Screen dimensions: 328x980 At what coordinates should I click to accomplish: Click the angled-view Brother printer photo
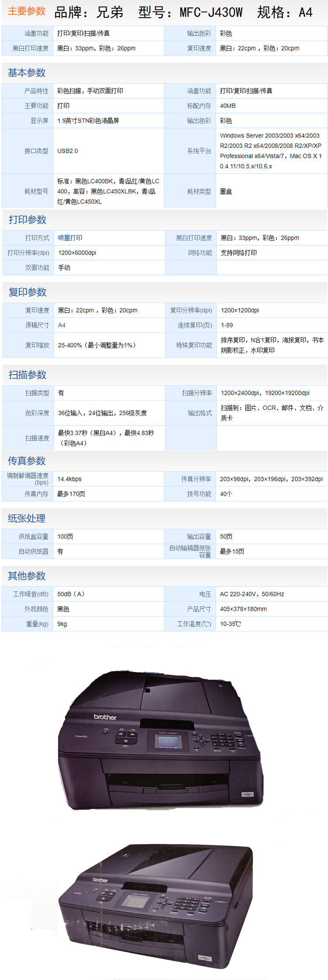tap(156, 906)
